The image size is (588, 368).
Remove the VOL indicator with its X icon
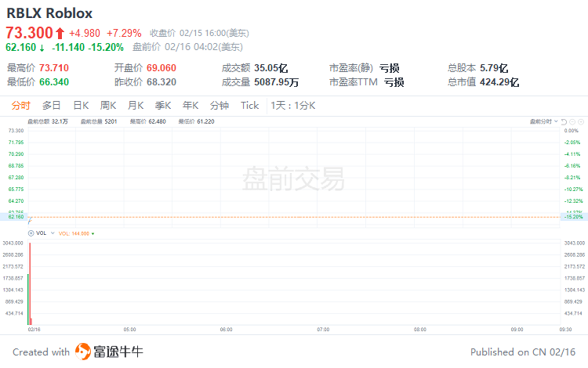(31, 233)
